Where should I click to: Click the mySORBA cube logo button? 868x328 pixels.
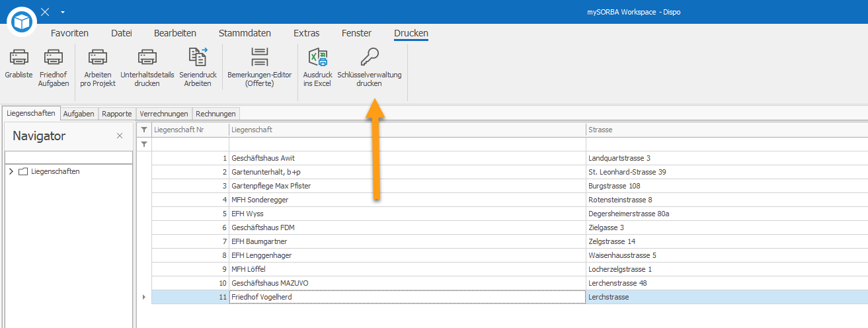pyautogui.click(x=23, y=23)
